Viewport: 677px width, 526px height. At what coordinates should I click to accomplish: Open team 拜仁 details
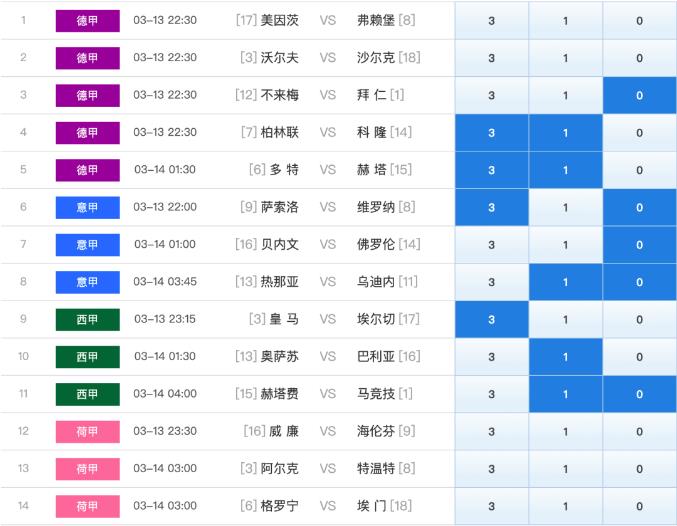[x=371, y=95]
